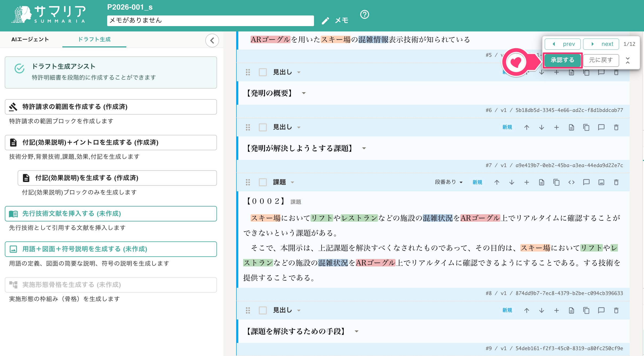Viewport: 644px width, 356px height.
Task: Collapse the left sidebar with the chevron button
Action: click(212, 41)
